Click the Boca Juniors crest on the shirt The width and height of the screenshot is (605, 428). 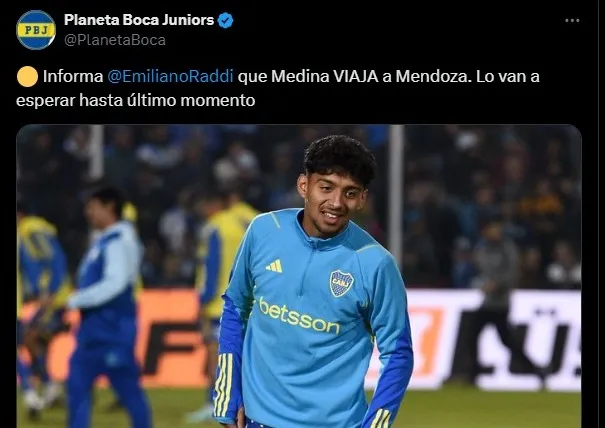pos(341,283)
